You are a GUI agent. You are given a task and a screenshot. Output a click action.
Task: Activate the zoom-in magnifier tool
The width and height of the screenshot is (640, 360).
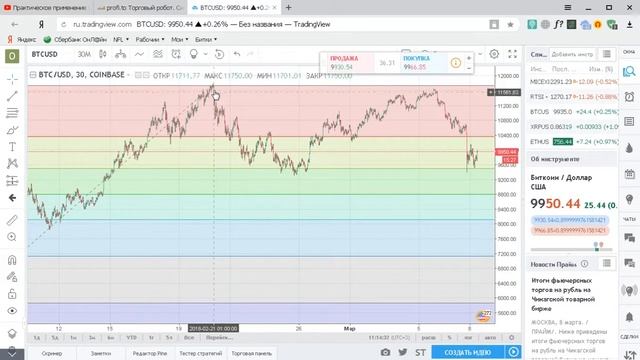click(12, 237)
